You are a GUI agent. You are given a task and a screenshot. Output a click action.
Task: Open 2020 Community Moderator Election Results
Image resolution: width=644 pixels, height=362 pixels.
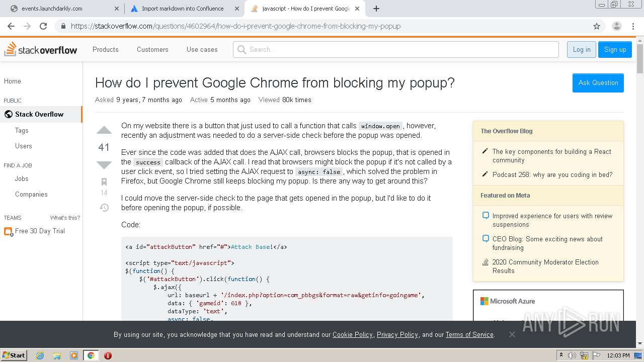point(545,266)
